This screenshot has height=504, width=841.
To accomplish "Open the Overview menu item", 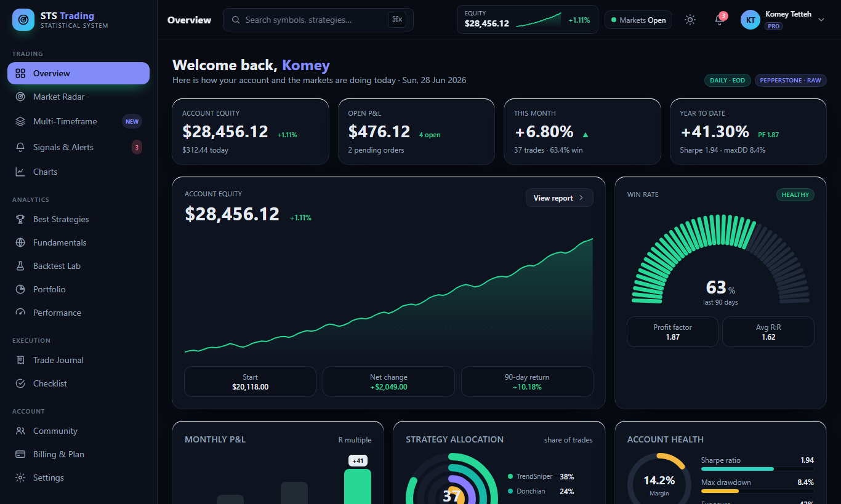I will tap(78, 73).
